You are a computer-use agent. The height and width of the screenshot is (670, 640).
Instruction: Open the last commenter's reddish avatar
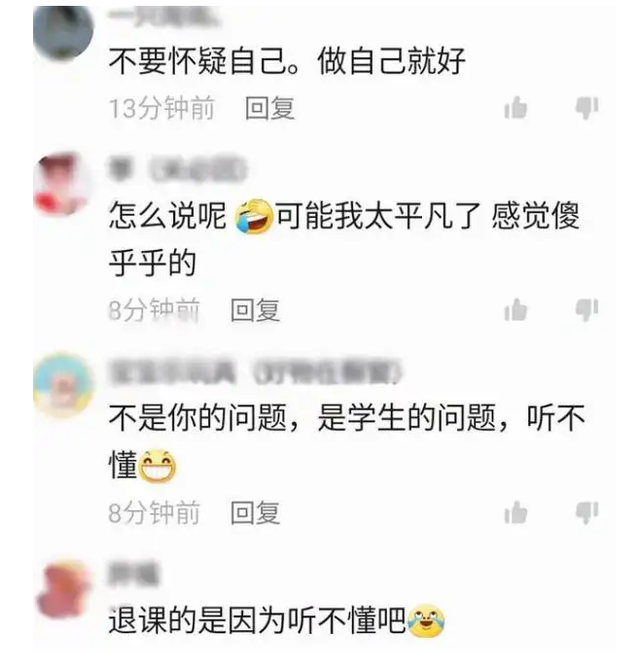click(x=63, y=590)
